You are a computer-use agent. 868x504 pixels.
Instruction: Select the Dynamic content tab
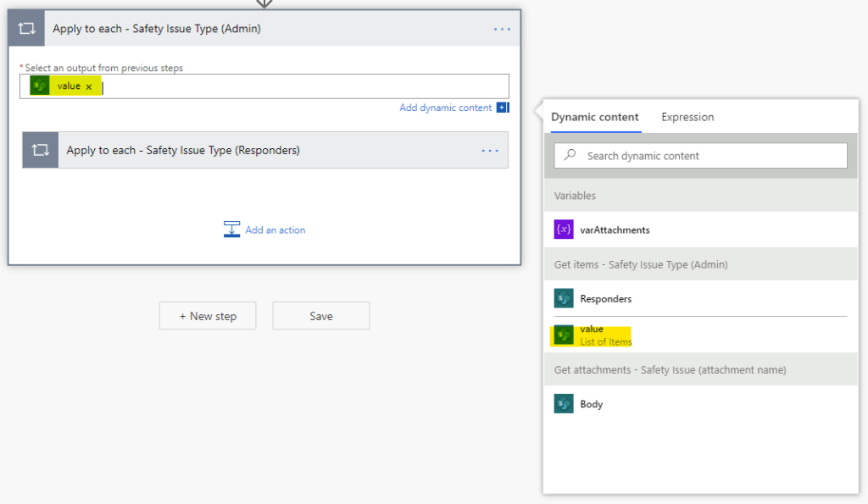point(594,117)
